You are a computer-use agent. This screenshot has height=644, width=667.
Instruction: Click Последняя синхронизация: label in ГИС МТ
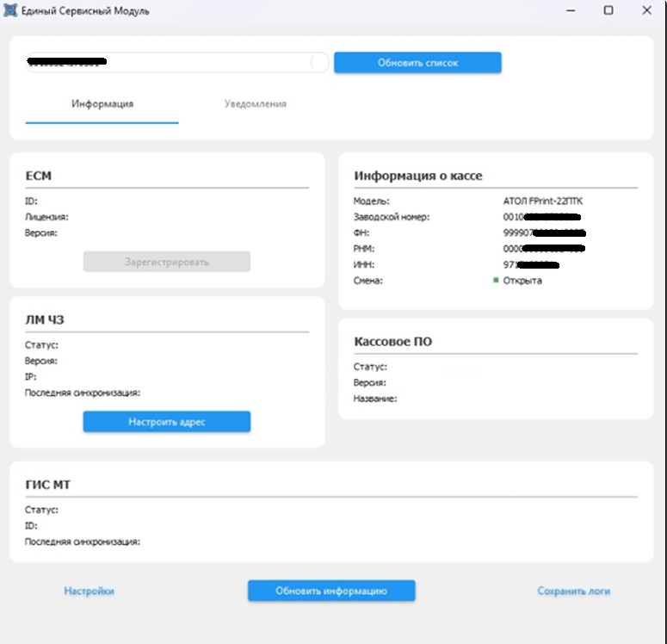pyautogui.click(x=83, y=542)
